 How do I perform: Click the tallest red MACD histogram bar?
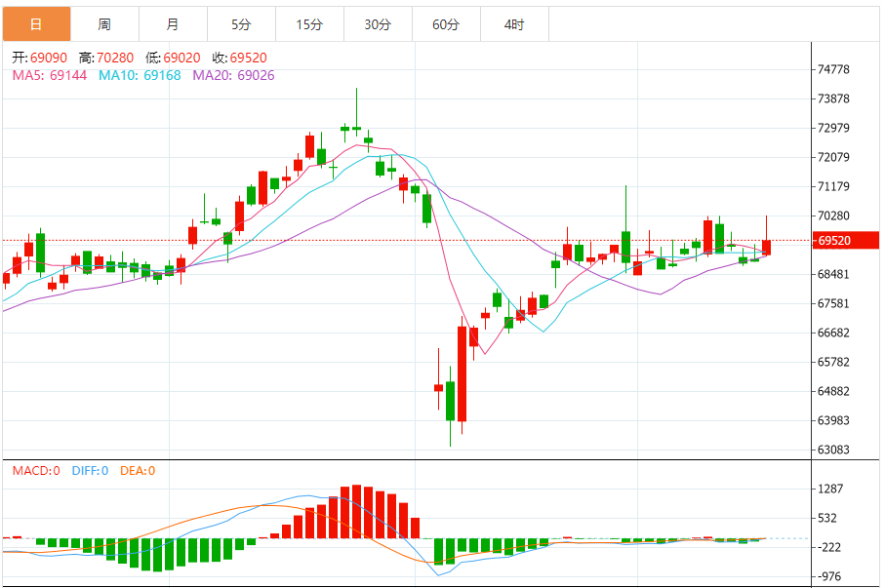coord(356,511)
